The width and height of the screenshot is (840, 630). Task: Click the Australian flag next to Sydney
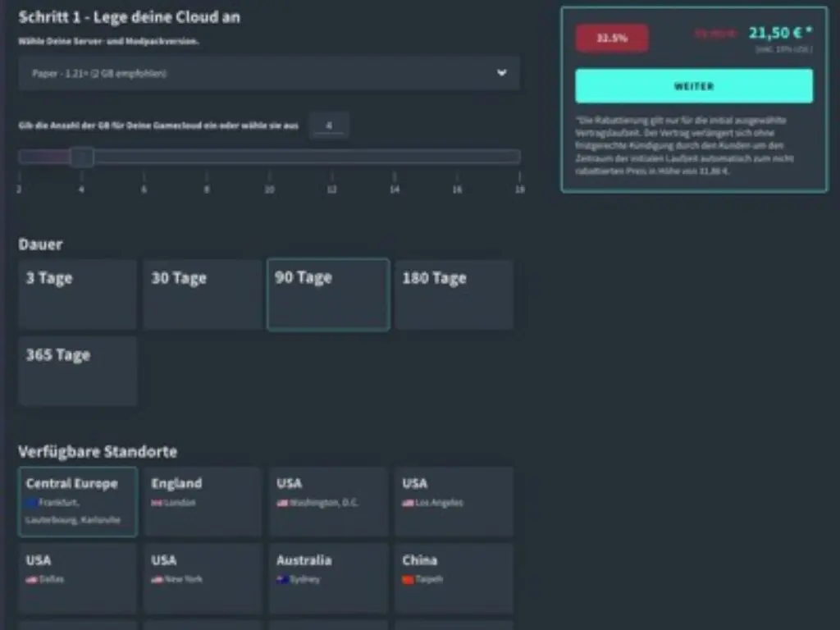[282, 579]
